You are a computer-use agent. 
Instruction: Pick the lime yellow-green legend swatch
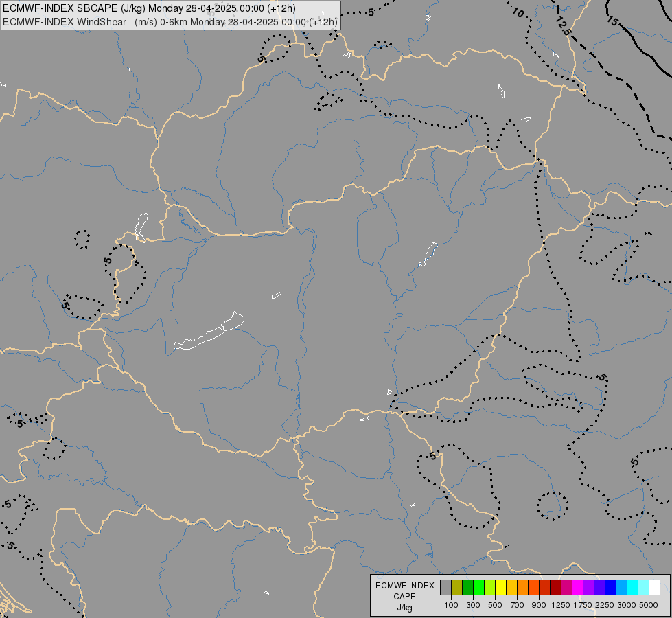tap(489, 588)
